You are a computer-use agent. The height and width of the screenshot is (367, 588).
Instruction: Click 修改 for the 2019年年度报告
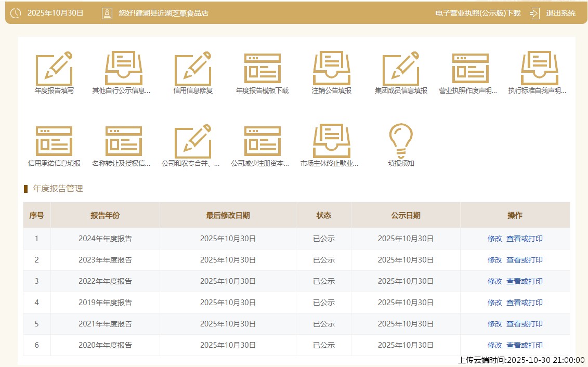pos(494,303)
